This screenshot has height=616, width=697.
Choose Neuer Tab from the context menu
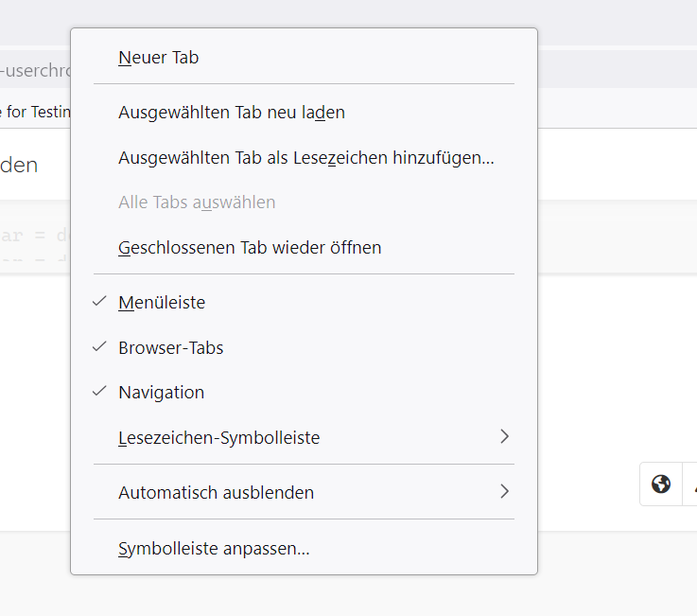click(x=159, y=58)
